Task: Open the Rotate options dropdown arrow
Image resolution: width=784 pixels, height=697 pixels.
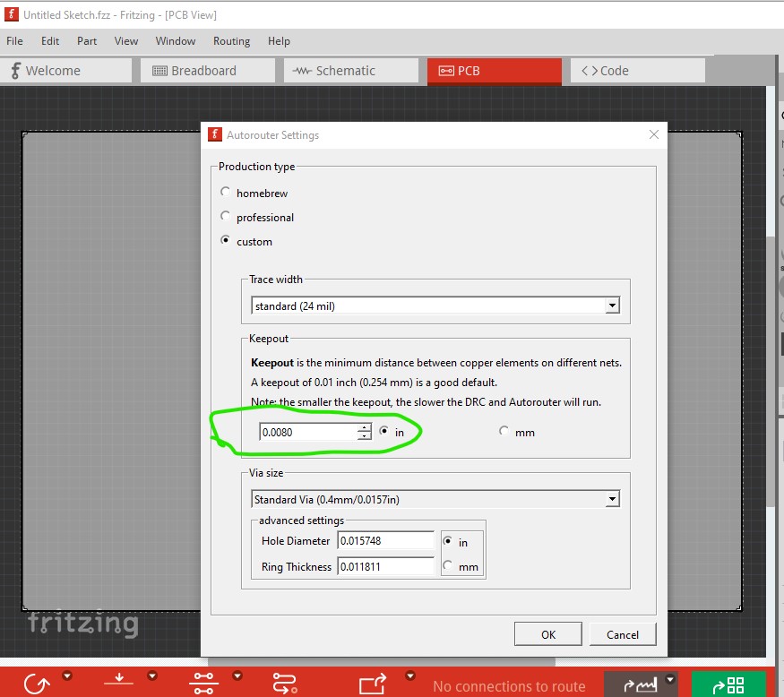Action: click(67, 676)
